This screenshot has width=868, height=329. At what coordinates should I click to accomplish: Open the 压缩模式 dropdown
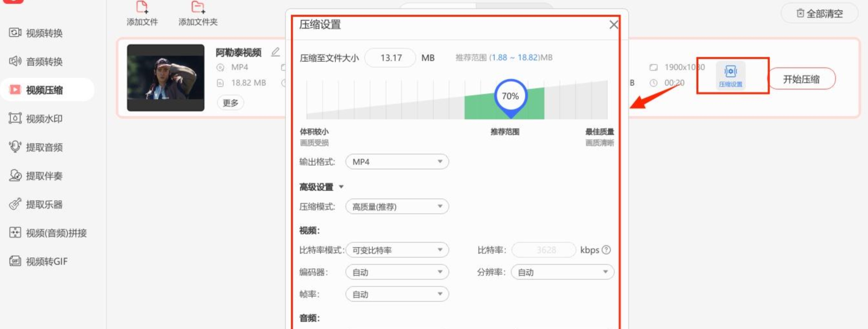(397, 206)
